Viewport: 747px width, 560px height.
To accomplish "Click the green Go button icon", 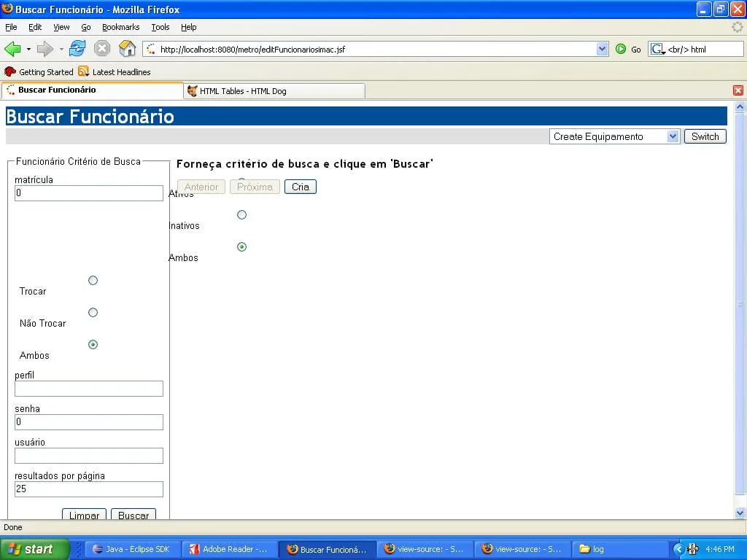I will [621, 49].
